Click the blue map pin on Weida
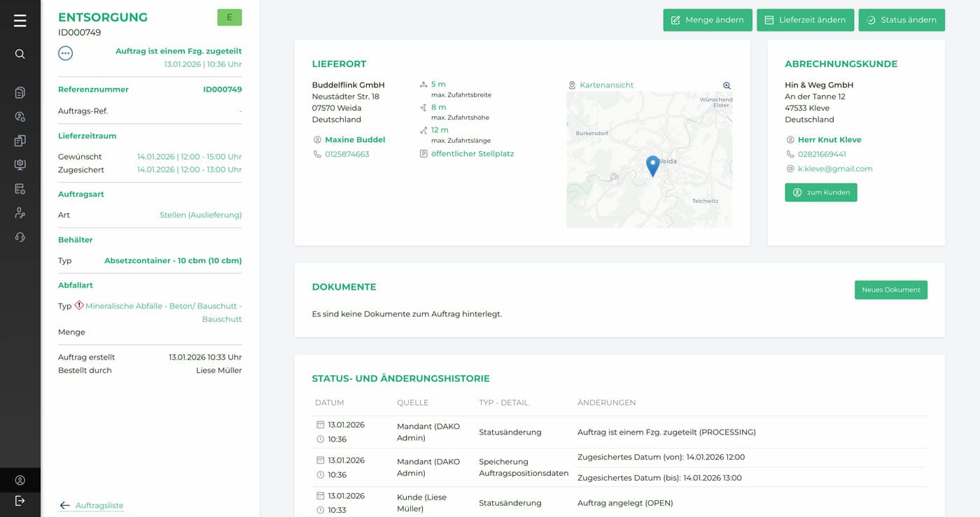Image resolution: width=980 pixels, height=517 pixels. click(652, 165)
